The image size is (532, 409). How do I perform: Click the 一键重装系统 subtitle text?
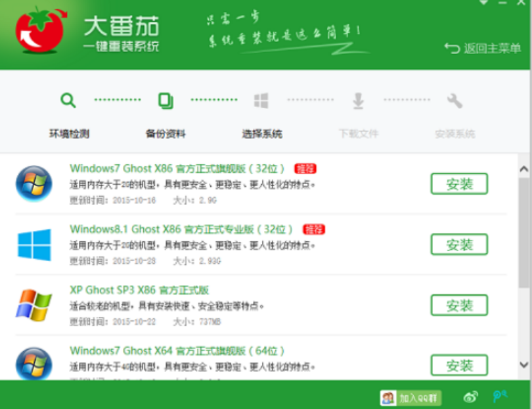pyautogui.click(x=122, y=47)
